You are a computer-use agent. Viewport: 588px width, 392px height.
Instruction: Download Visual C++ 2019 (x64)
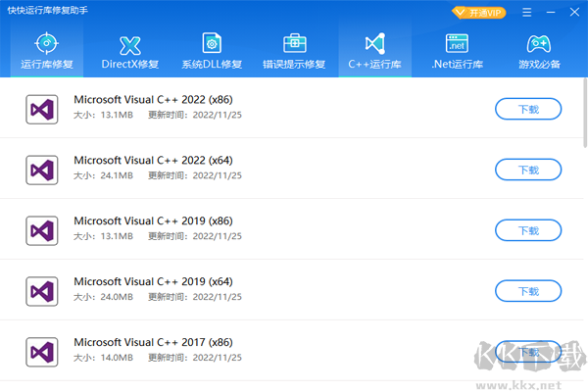528,291
